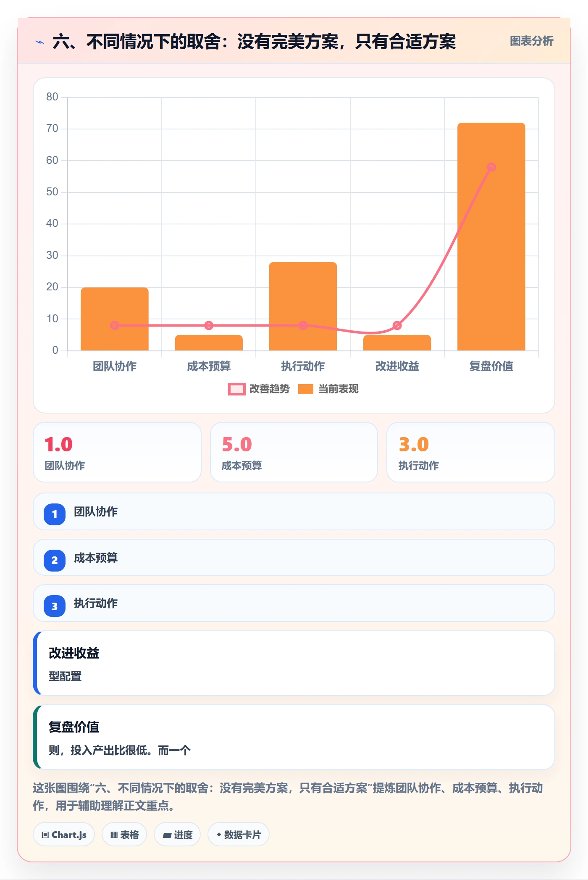Click 成本预算 text in numbered row 2

pyautogui.click(x=96, y=558)
